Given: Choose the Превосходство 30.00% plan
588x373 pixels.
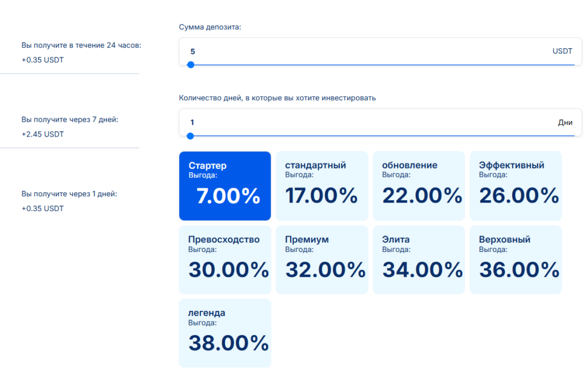Looking at the screenshot, I should pos(225,259).
